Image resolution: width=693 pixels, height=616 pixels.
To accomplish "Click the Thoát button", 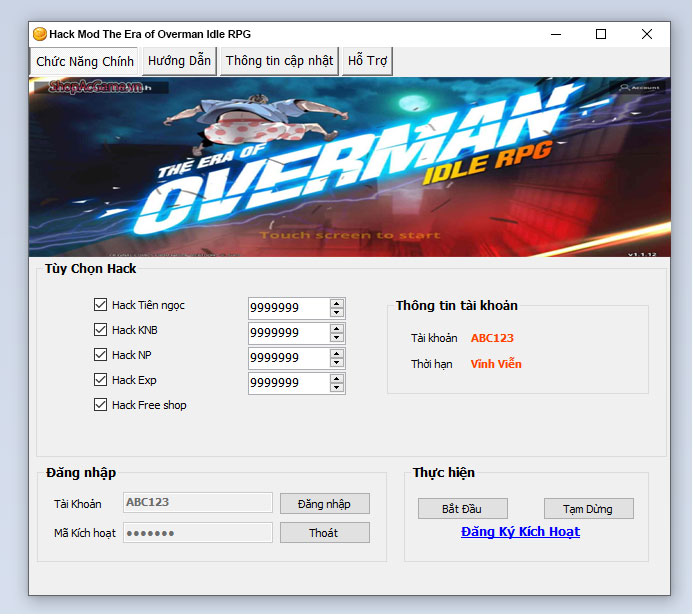I will (325, 533).
